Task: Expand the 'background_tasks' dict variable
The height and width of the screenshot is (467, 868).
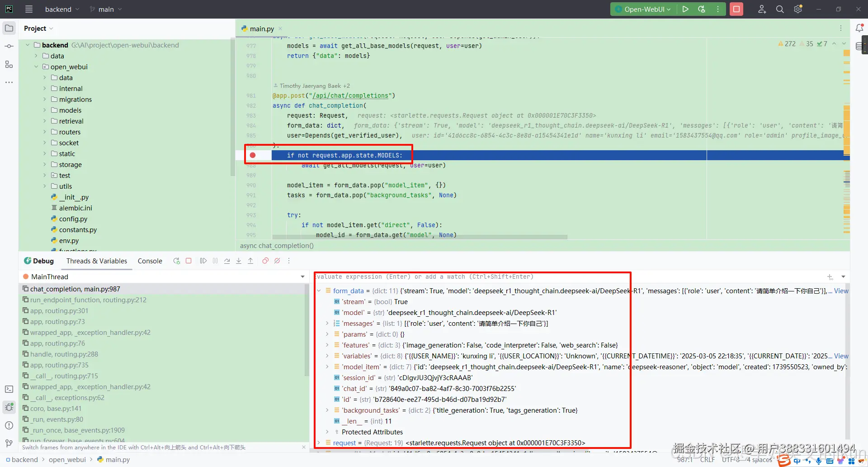Action: [327, 410]
